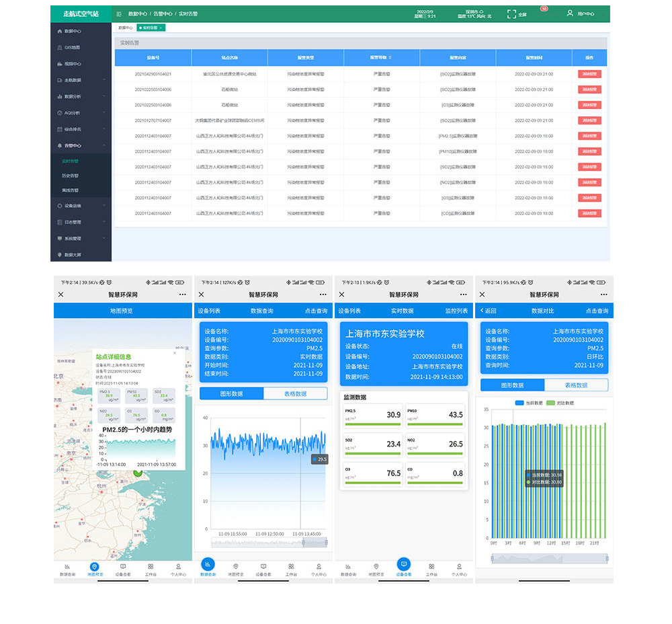
Task: Click the line chart zoom slider handle
Action: (x=325, y=542)
